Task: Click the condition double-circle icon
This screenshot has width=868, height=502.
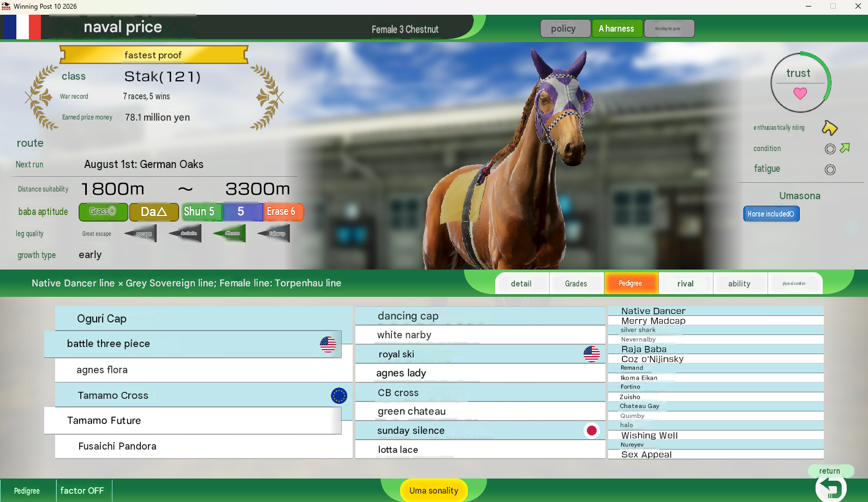Action: pos(830,149)
